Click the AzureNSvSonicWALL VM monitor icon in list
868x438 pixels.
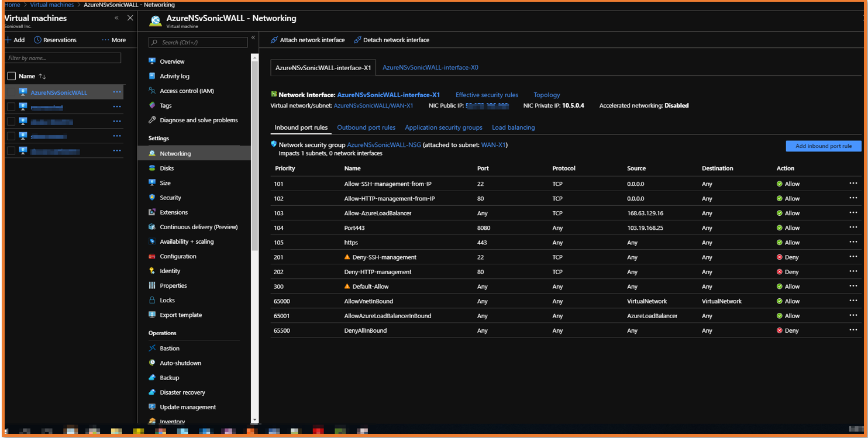click(23, 92)
